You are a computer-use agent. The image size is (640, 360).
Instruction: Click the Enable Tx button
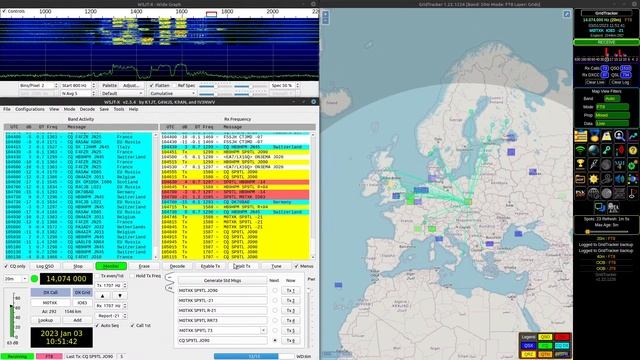click(x=210, y=266)
